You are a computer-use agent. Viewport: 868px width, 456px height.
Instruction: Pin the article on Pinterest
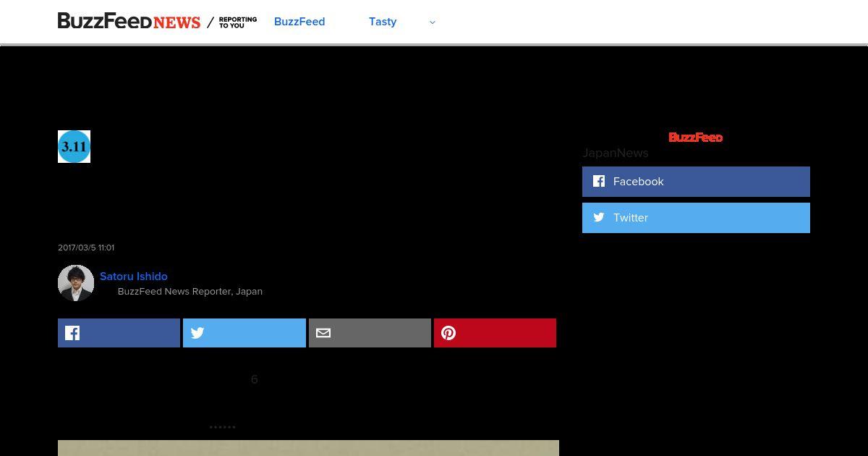[495, 333]
